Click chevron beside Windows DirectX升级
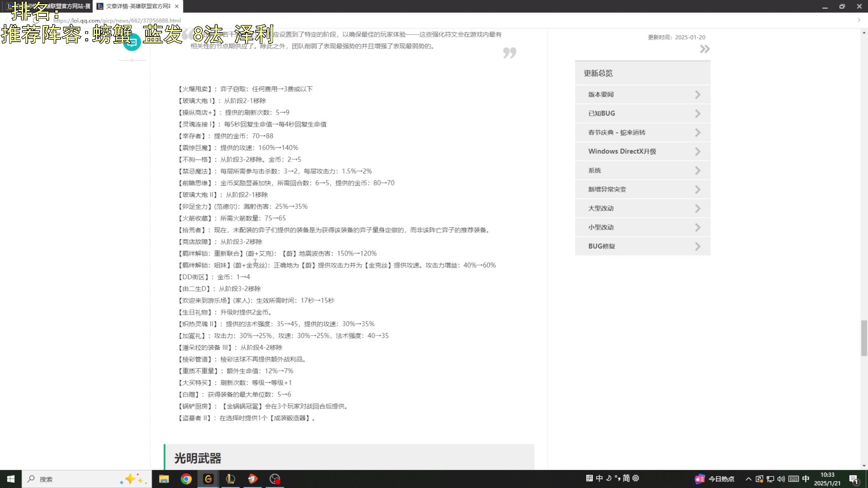The width and height of the screenshot is (868, 488). (x=697, y=151)
